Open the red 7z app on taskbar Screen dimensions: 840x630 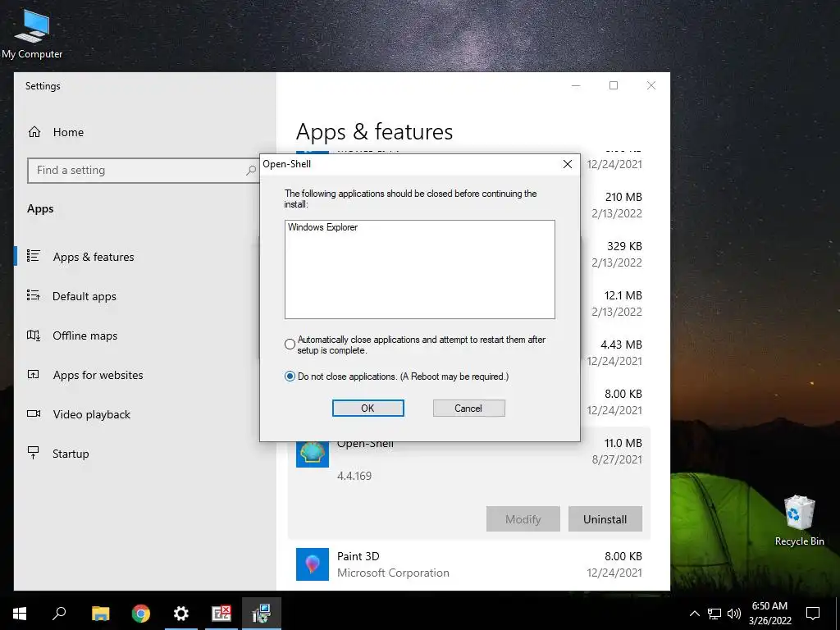221,614
